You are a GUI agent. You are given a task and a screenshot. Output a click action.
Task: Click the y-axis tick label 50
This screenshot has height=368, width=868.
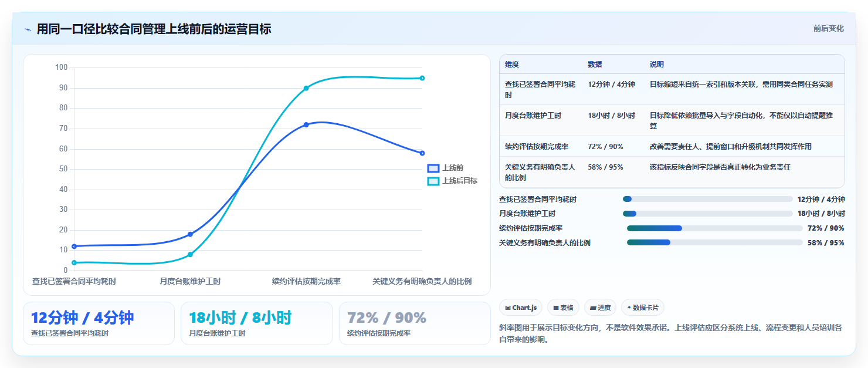coord(64,169)
